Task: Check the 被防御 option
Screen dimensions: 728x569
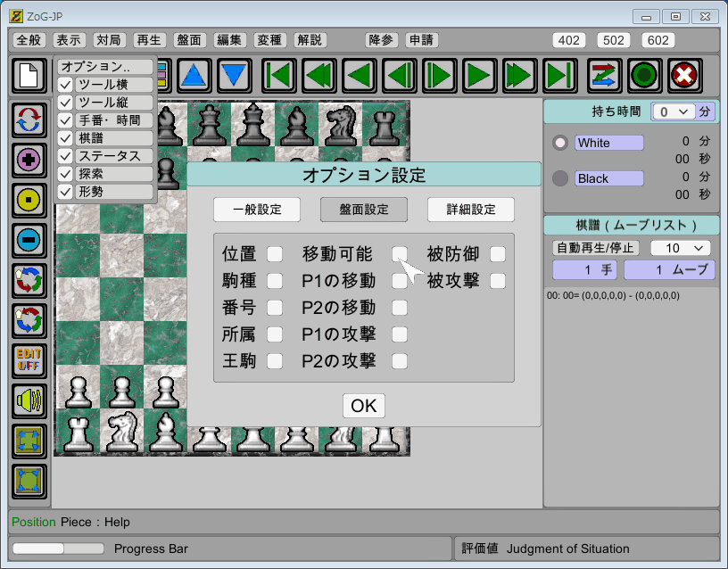Action: pos(497,254)
